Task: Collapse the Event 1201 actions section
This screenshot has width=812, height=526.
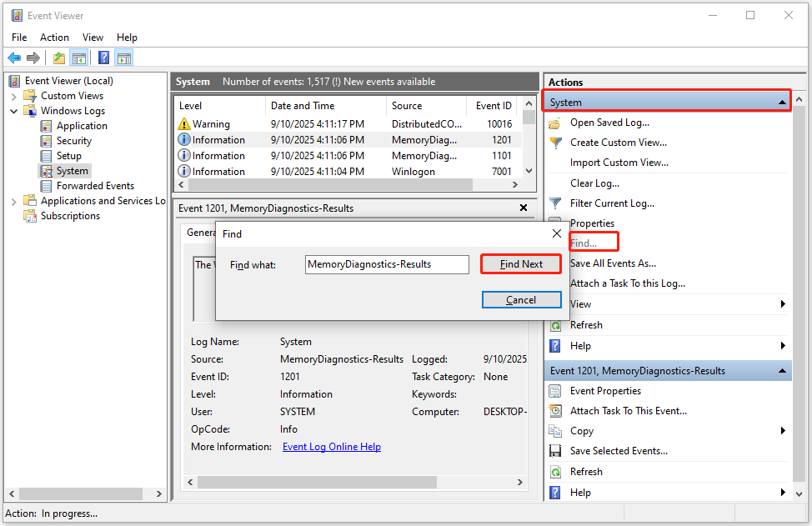Action: pos(782,370)
